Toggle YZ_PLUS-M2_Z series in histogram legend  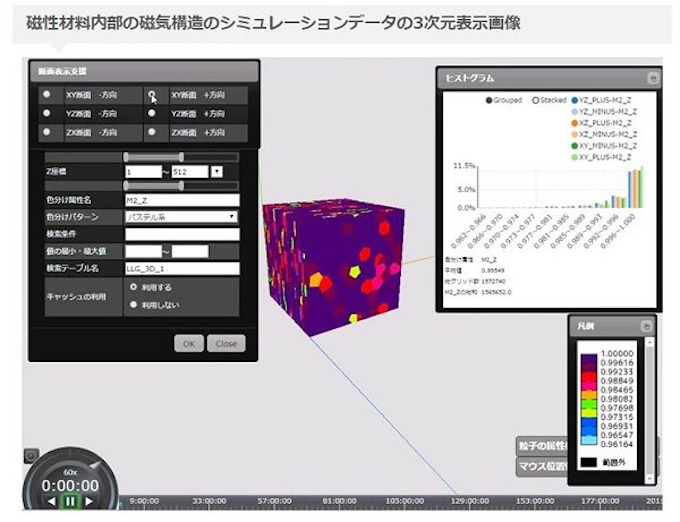tap(577, 101)
